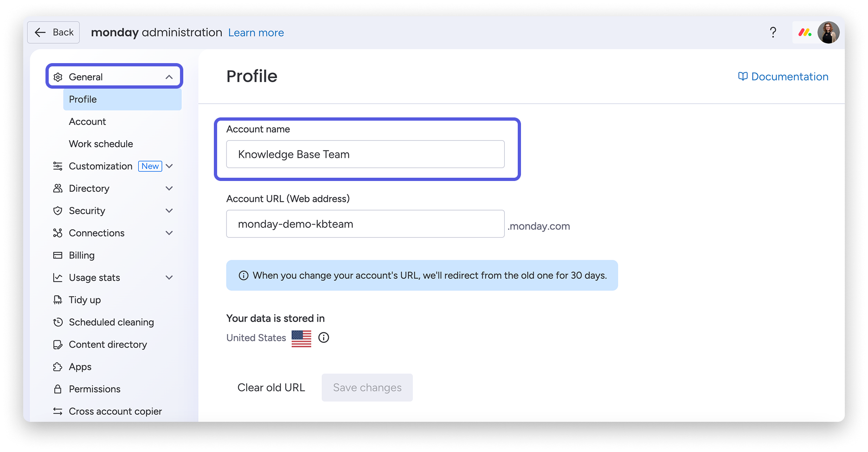Click the Tidy up icon
Screen dimensions: 868x452
pyautogui.click(x=58, y=300)
